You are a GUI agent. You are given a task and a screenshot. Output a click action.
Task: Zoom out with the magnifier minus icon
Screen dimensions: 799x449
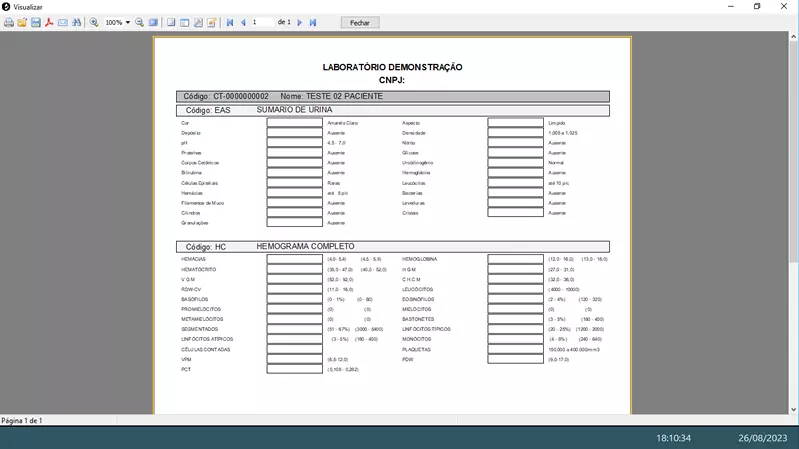coord(140,22)
